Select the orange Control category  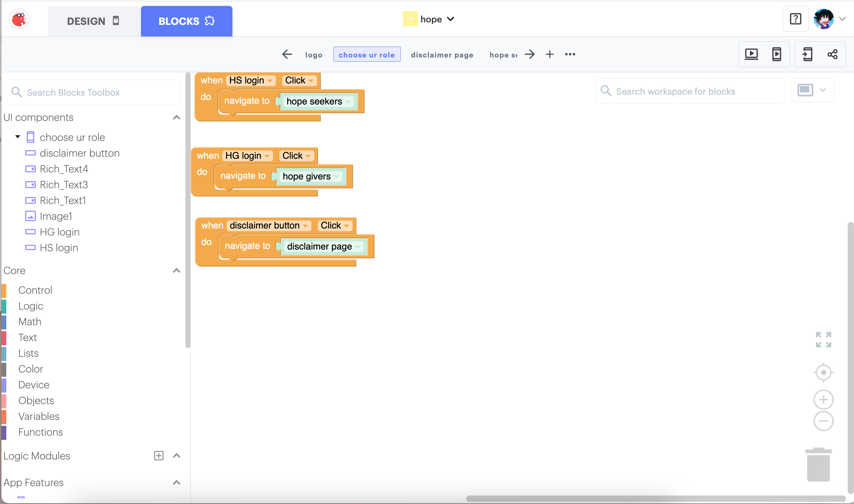tap(35, 290)
